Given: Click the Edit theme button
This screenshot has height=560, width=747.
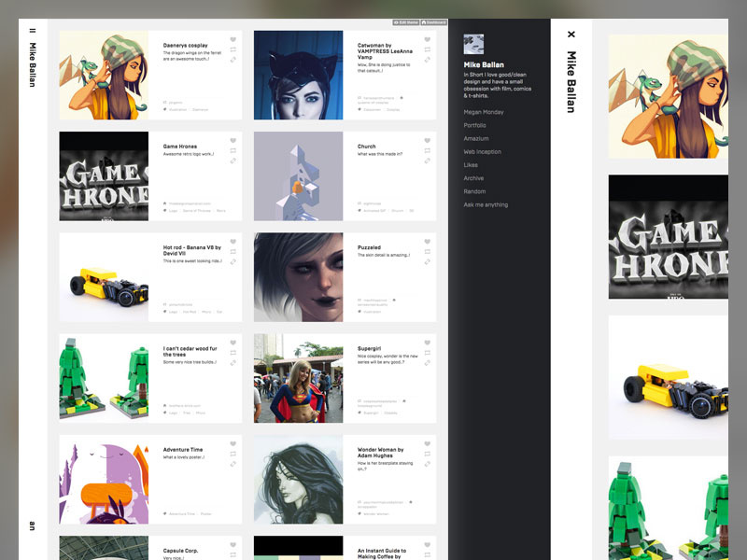Looking at the screenshot, I should pos(406,22).
